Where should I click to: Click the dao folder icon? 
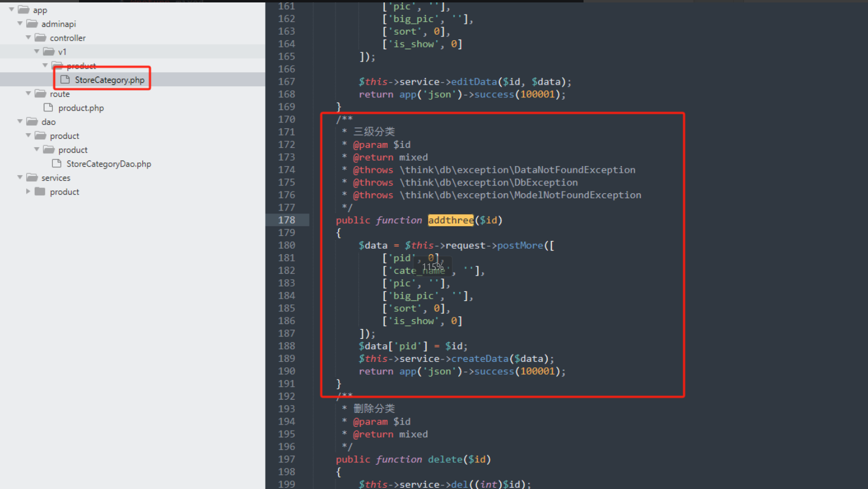click(32, 122)
